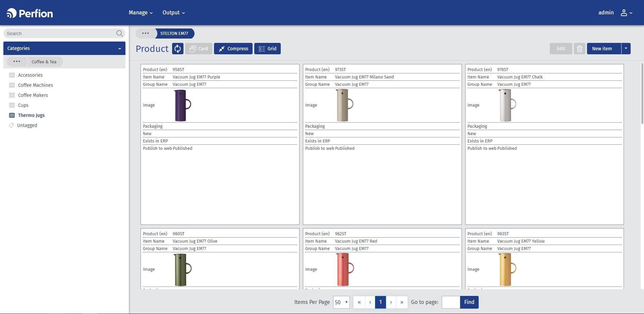The width and height of the screenshot is (644, 314).
Task: Select the Untagged category
Action: click(x=27, y=125)
